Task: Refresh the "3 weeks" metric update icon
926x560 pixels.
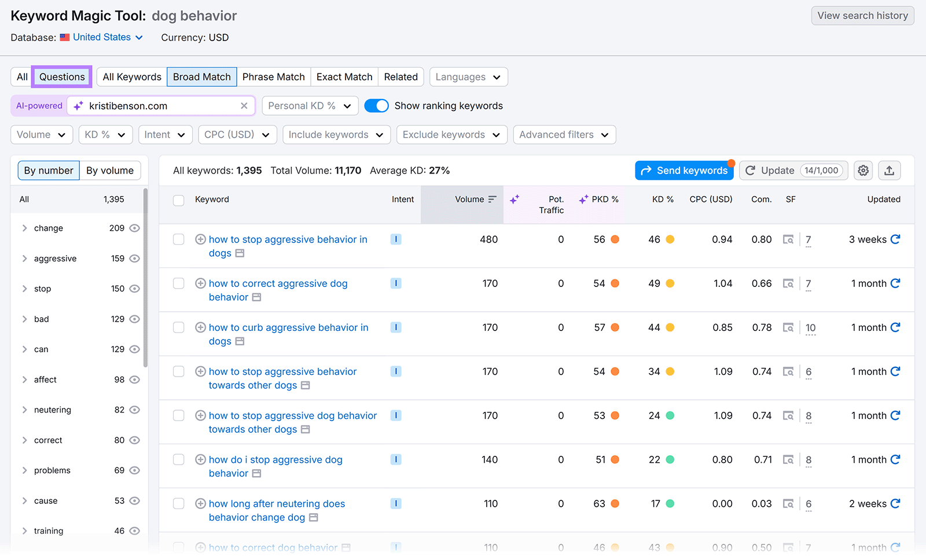Action: 896,239
